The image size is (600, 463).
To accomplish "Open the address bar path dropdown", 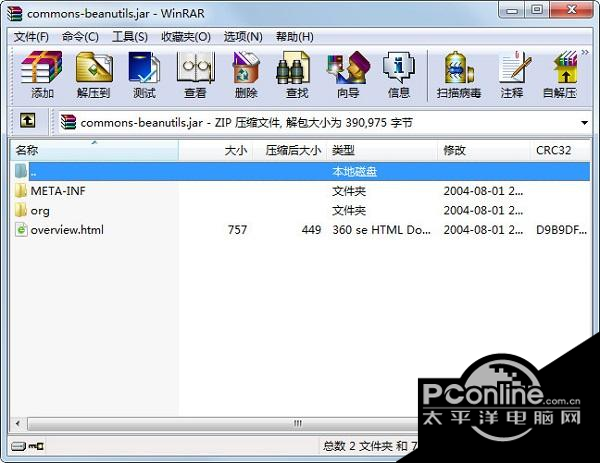I will click(584, 123).
